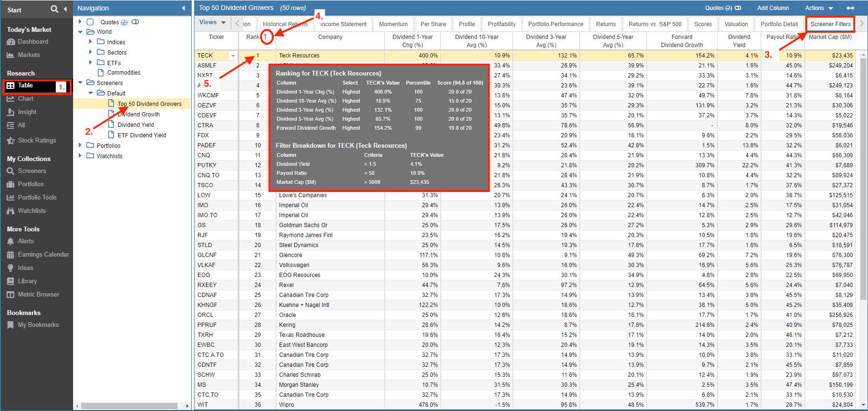
Task: Open Commodities in the Navigation tree
Action: click(124, 73)
